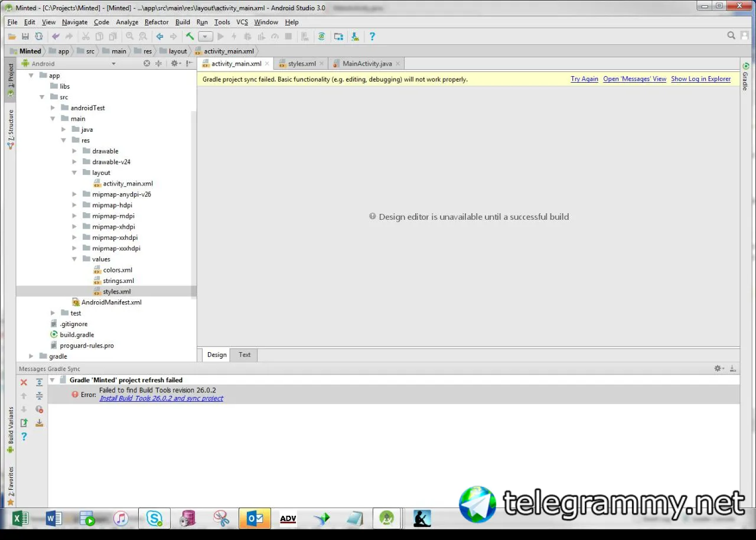Open Messages panel help question mark
This screenshot has height=540, width=756.
(24, 437)
